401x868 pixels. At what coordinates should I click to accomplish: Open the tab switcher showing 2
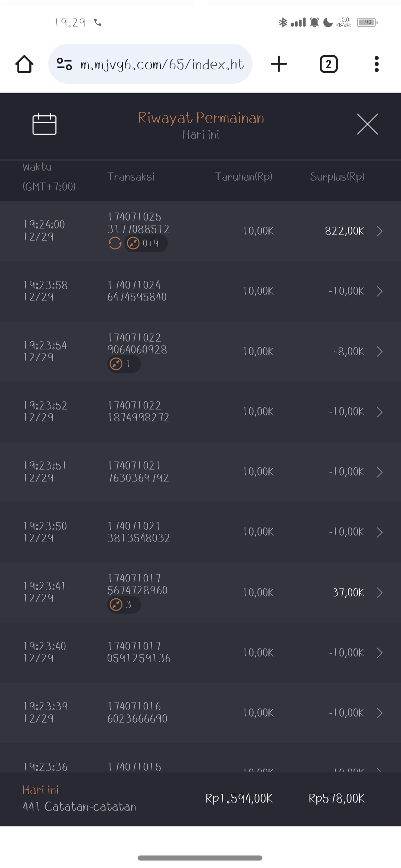pos(329,64)
